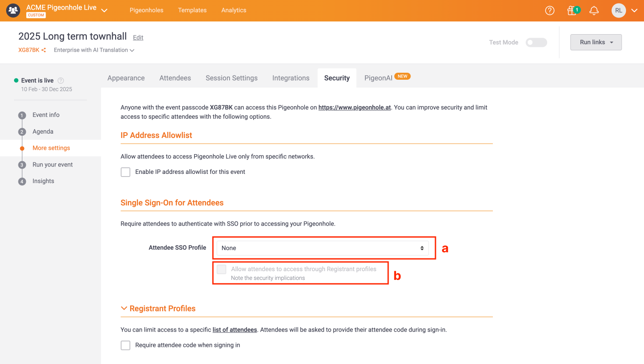Check Allow attendees through Registrant profiles
Image resolution: width=644 pixels, height=364 pixels.
point(222,269)
